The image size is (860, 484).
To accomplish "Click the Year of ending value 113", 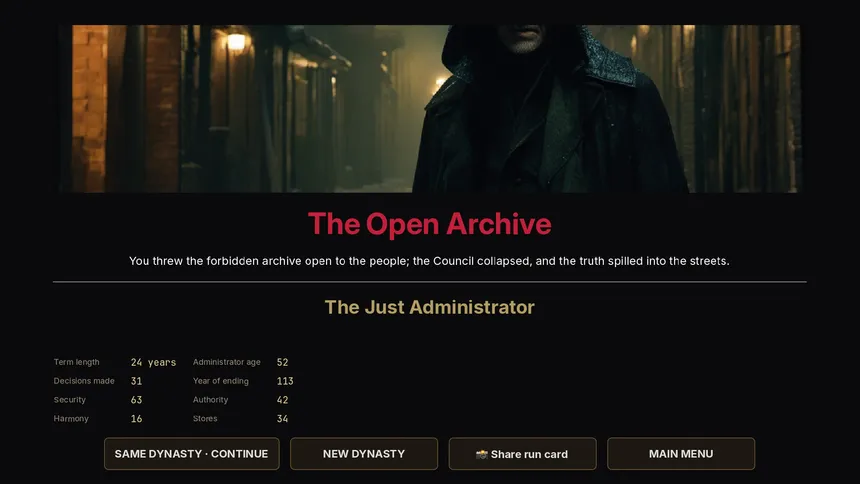I will click(285, 381).
